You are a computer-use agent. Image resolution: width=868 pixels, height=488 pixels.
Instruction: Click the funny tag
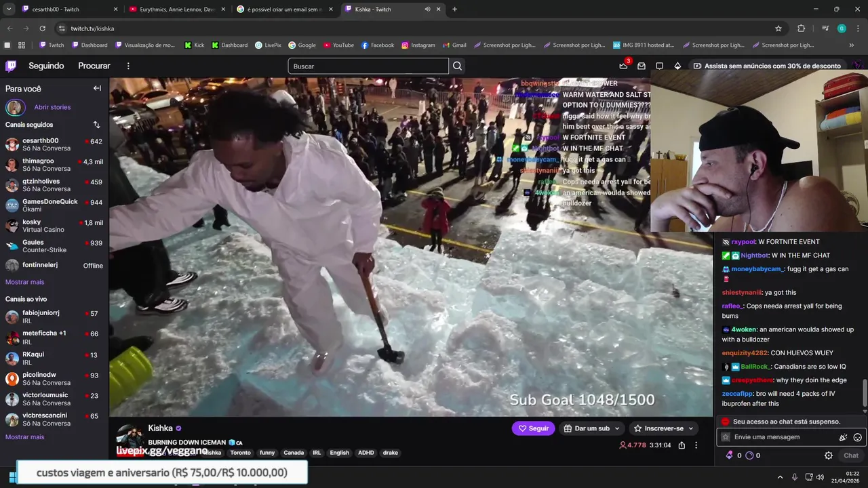[x=267, y=453]
